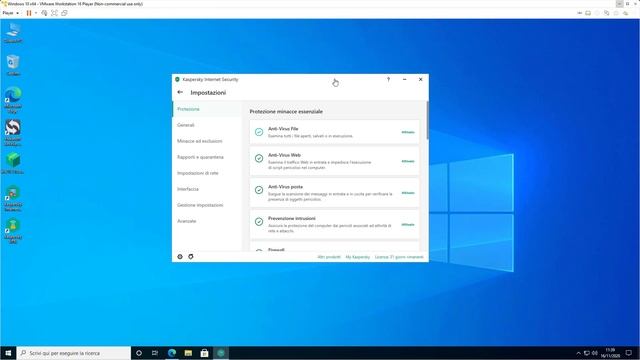Click the Windows taskbar search box
This screenshot has width=640, height=360.
tap(74, 353)
